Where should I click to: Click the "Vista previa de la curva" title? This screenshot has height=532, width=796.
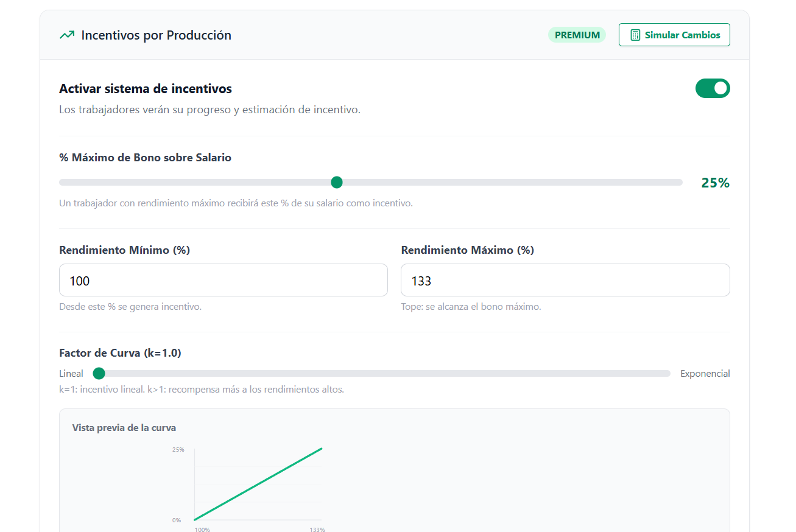click(124, 428)
